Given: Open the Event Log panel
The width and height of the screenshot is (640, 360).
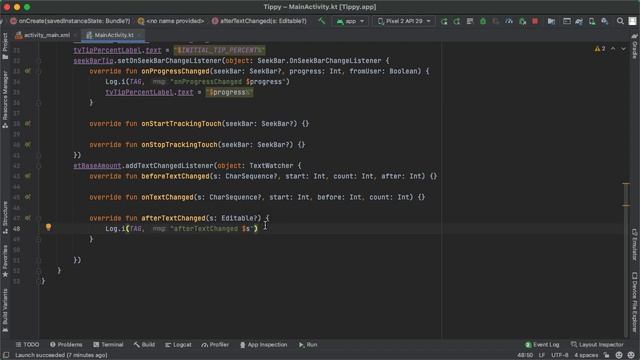Looking at the screenshot, I should pyautogui.click(x=542, y=344).
